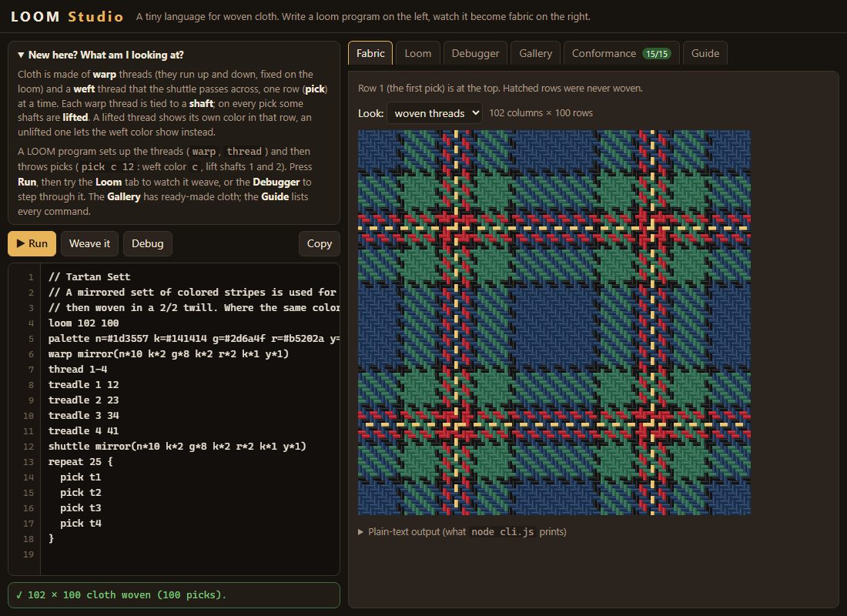Click the app tagline about woven cloth

[x=363, y=17]
